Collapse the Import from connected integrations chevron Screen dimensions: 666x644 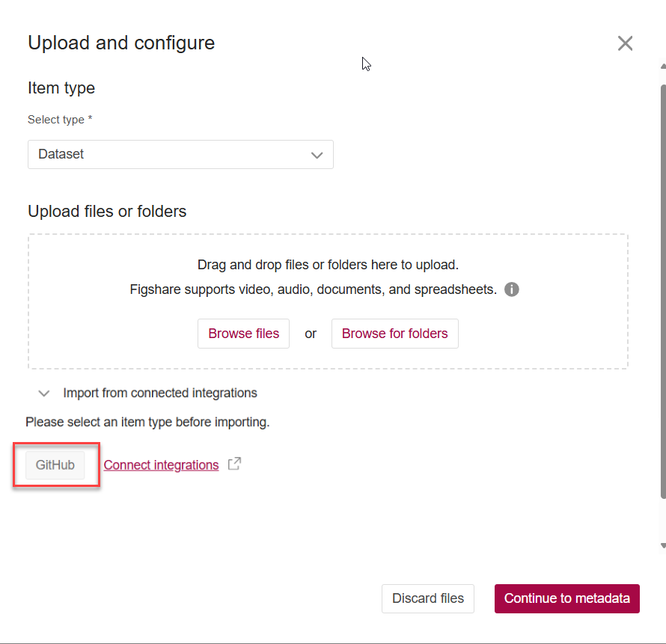click(44, 393)
